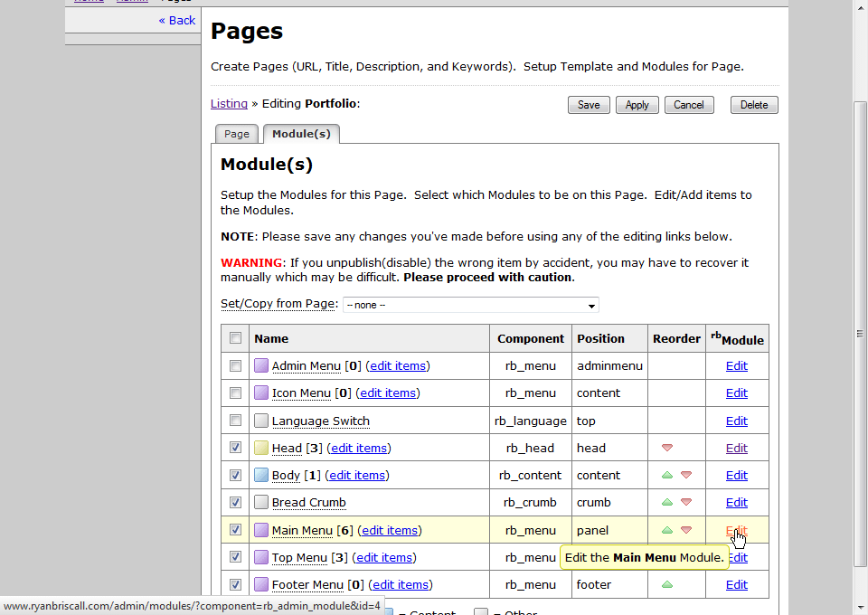Enable the Admin Menu module checkbox

[x=236, y=366]
